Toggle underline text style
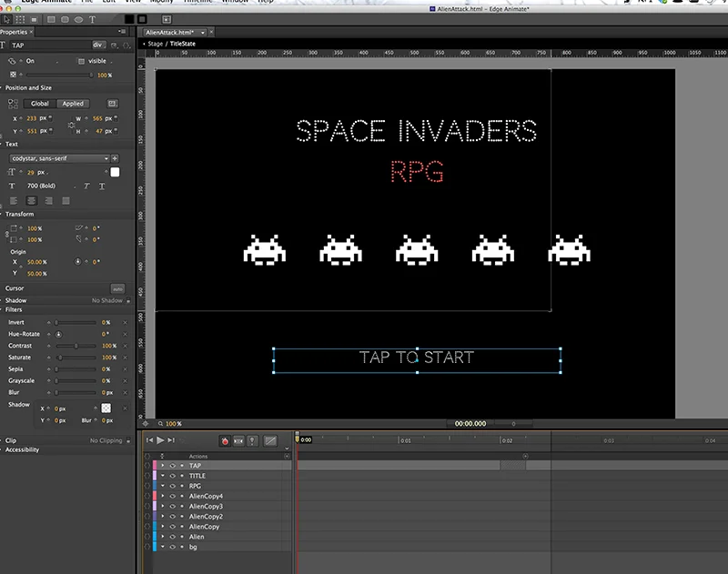Viewport: 728px width, 574px height. tap(102, 186)
